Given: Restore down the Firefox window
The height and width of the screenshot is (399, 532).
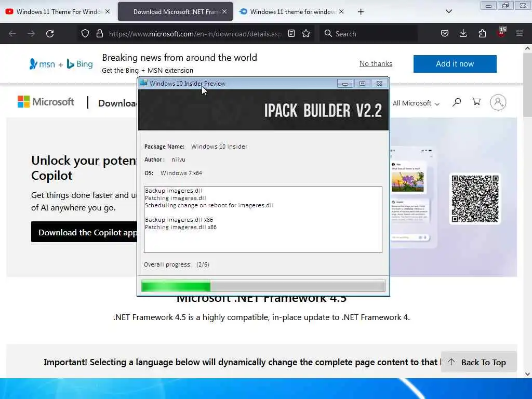Looking at the screenshot, I should pyautogui.click(x=506, y=6).
